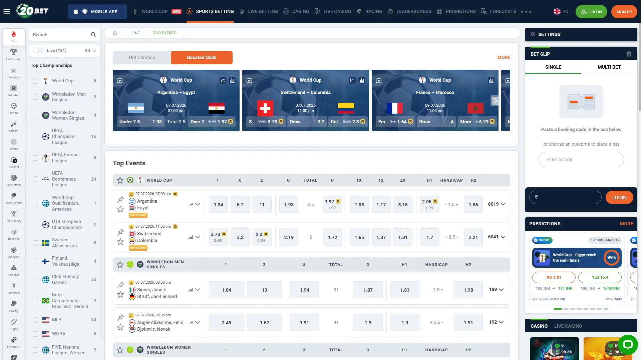Check the WNBA checkbox
Screen dimensions: 644x360
(x=35, y=334)
